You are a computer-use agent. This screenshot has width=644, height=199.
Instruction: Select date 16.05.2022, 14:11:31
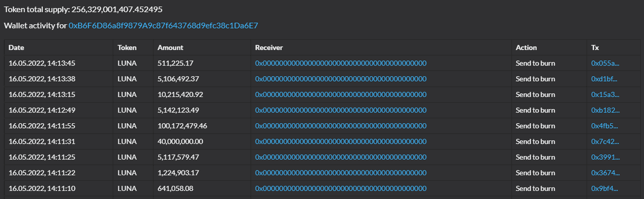pos(42,141)
